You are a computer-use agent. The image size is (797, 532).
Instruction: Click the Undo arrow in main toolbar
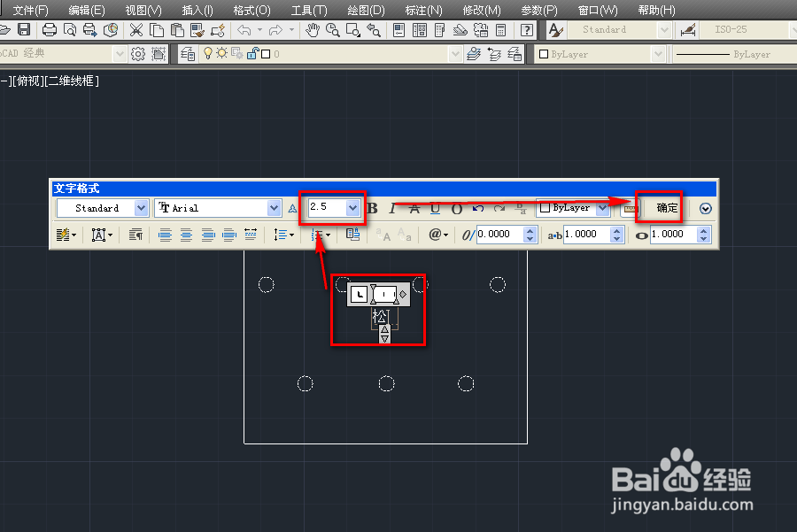pos(244,30)
